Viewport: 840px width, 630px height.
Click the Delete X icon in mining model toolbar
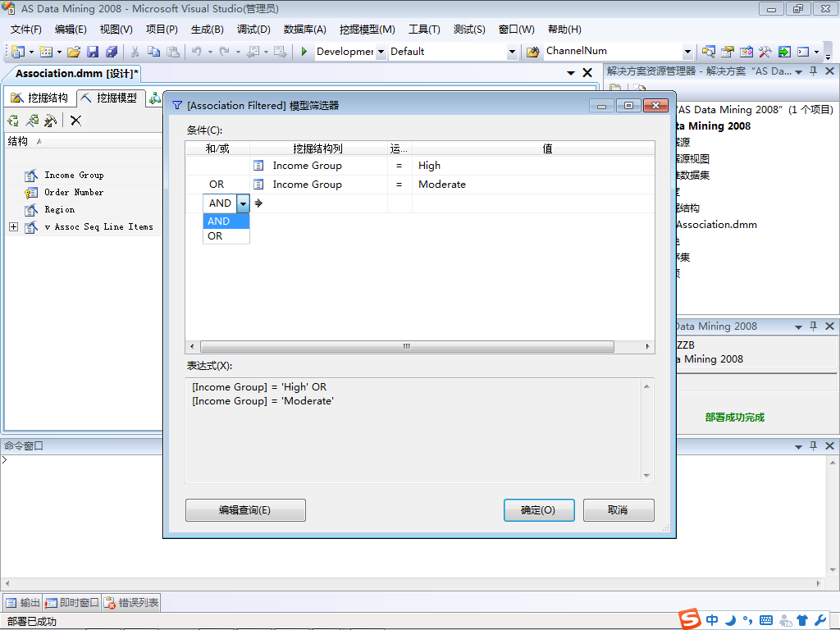point(75,121)
